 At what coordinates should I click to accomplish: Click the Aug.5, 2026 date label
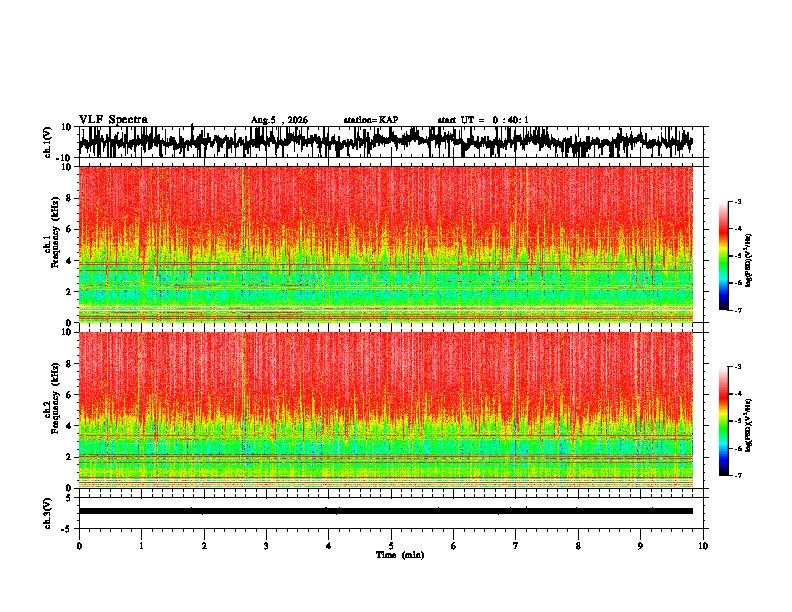pyautogui.click(x=279, y=120)
